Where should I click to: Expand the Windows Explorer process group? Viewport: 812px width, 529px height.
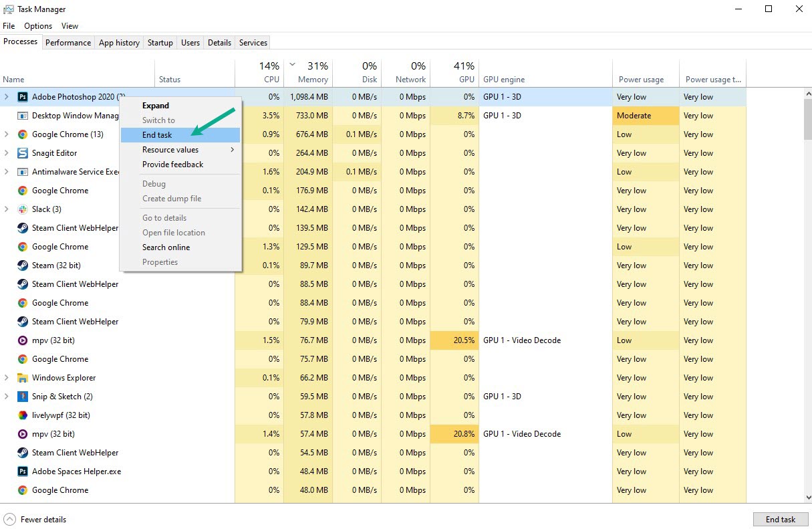[7, 378]
